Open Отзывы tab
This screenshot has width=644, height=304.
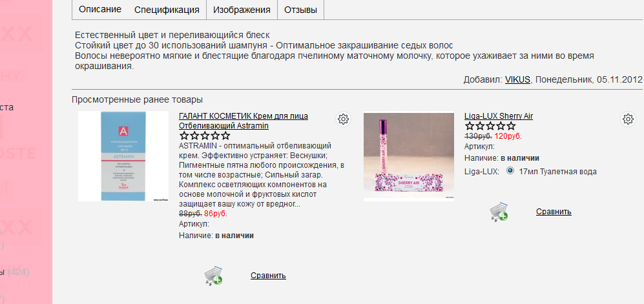coord(300,10)
